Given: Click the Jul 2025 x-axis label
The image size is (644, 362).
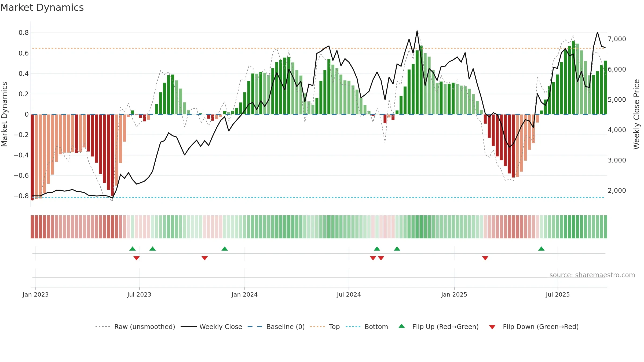Looking at the screenshot, I should pyautogui.click(x=558, y=294).
